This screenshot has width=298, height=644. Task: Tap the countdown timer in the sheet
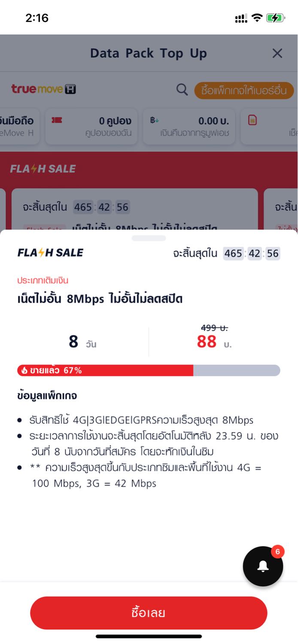pos(252,253)
